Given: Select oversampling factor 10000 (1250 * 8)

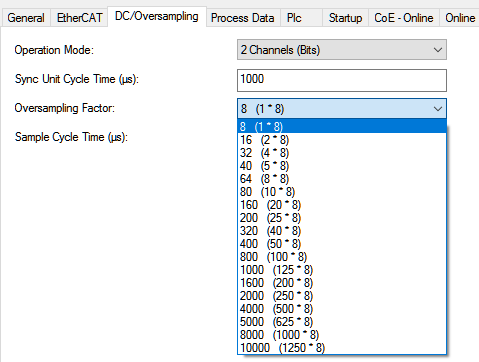Looking at the screenshot, I should coord(342,348).
